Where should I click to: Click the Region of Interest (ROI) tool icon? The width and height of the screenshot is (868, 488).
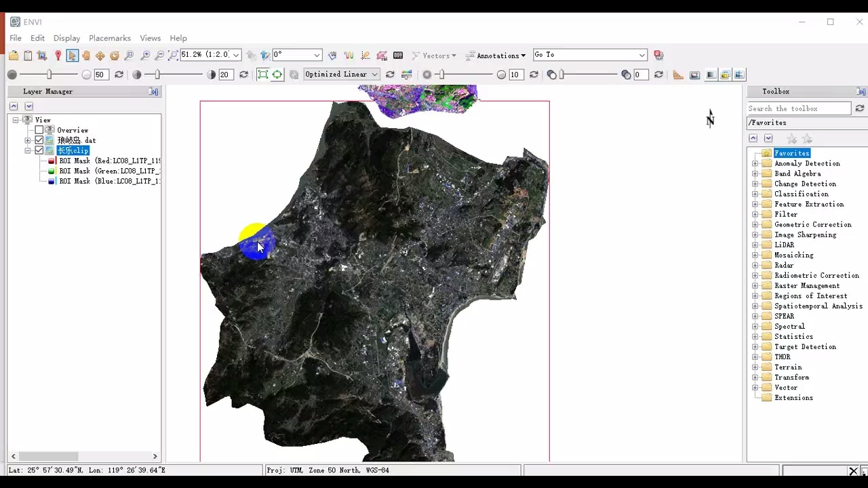tap(382, 56)
